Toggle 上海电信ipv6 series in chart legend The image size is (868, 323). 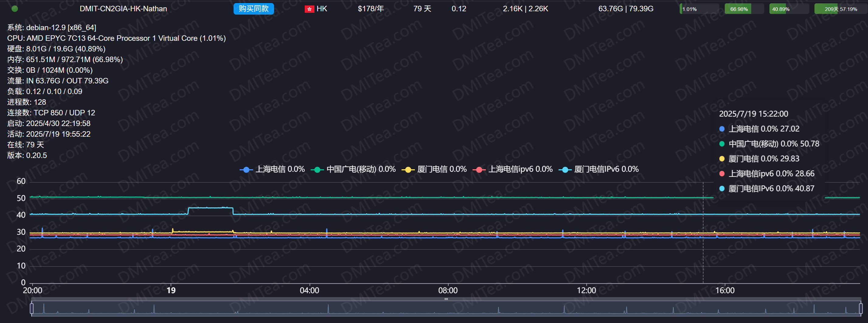click(513, 169)
